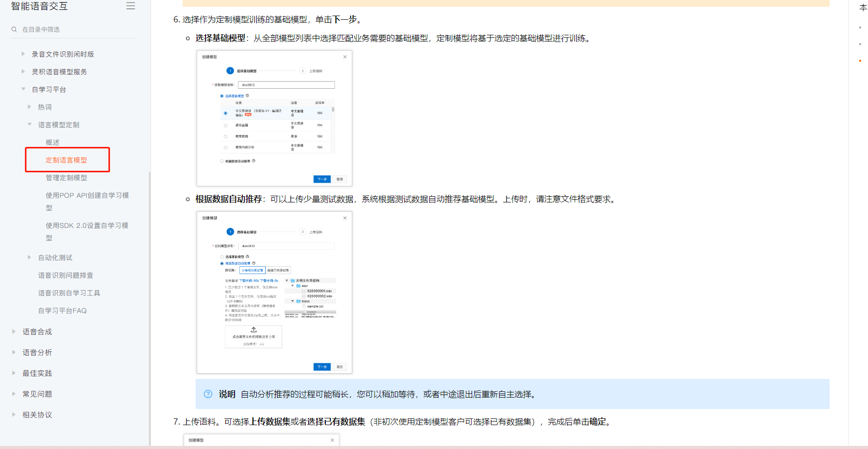Open the 管理定制模型 page
Screen dimensions: 868x449
tap(66, 178)
